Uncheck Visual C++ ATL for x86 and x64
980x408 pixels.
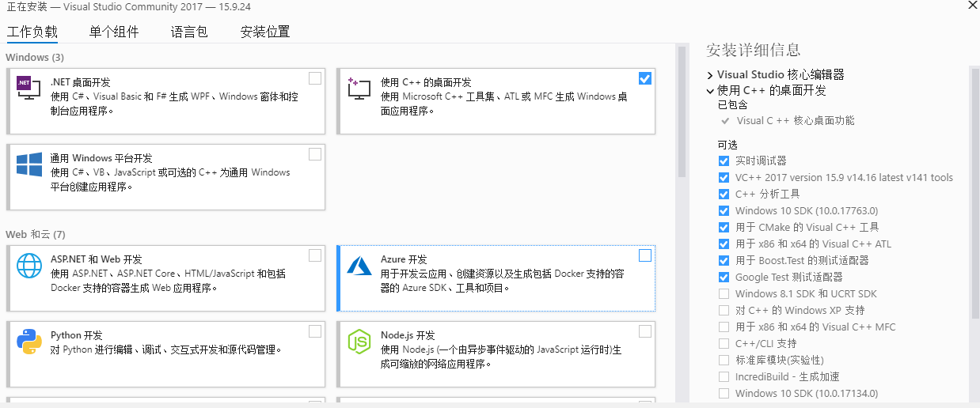pyautogui.click(x=724, y=244)
